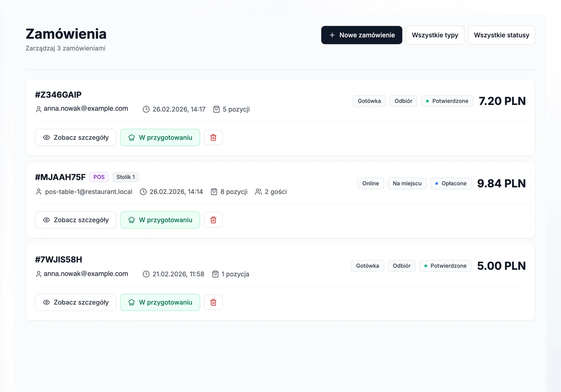Click Potwierdzone status on the 7.20 PLN order
The height and width of the screenshot is (392, 561).
tap(447, 101)
